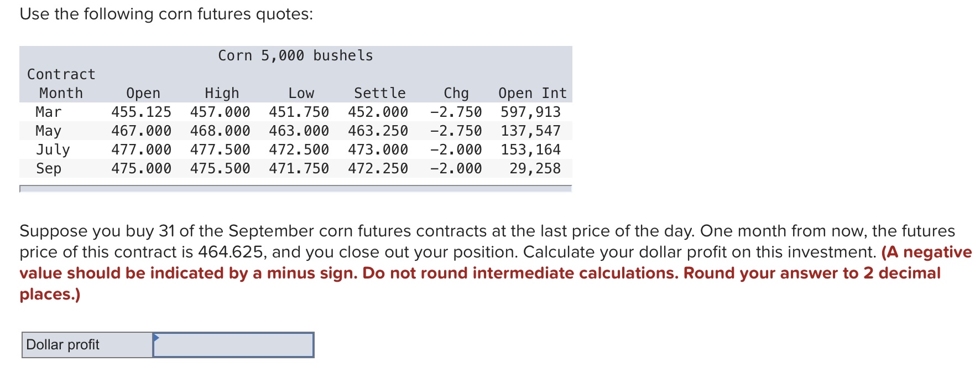Click the High column header
This screenshot has height=392, width=980.
(x=221, y=92)
